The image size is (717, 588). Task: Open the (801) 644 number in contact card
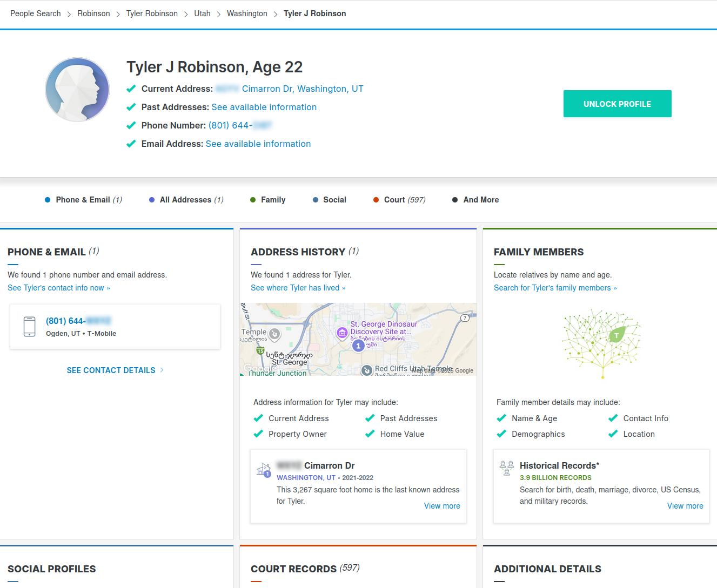click(78, 321)
